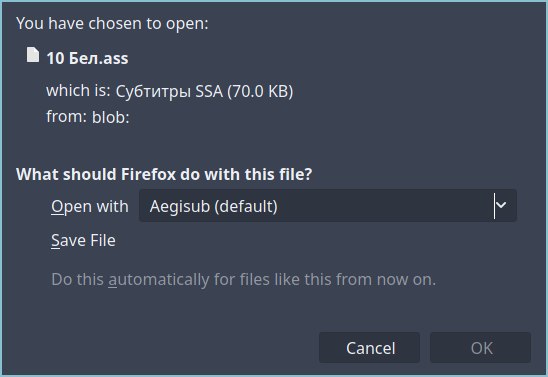Click the 'which is:' label
Image resolution: width=548 pixels, height=377 pixels.
78,90
